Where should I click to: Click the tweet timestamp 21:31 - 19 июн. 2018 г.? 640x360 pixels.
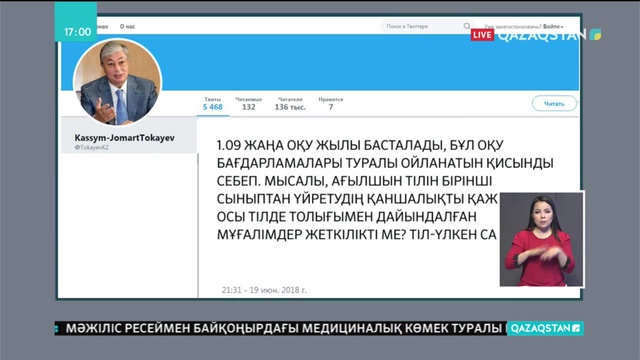tap(264, 290)
